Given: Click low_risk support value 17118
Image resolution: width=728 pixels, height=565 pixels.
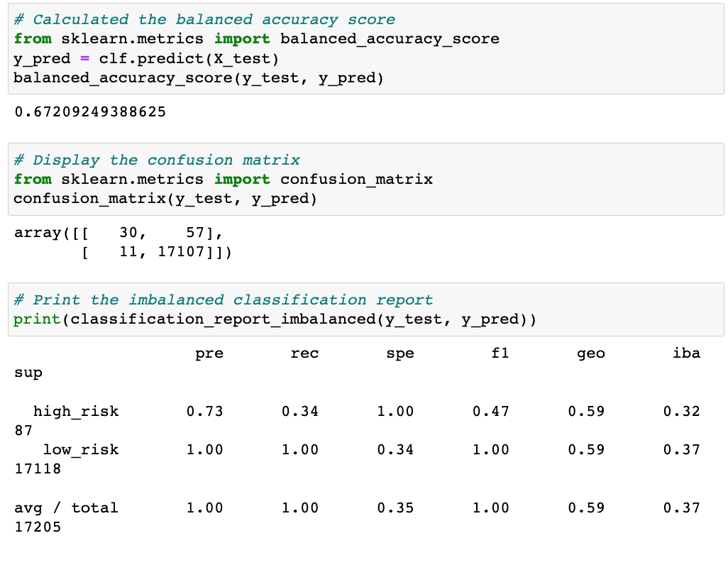Looking at the screenshot, I should click(x=38, y=468).
